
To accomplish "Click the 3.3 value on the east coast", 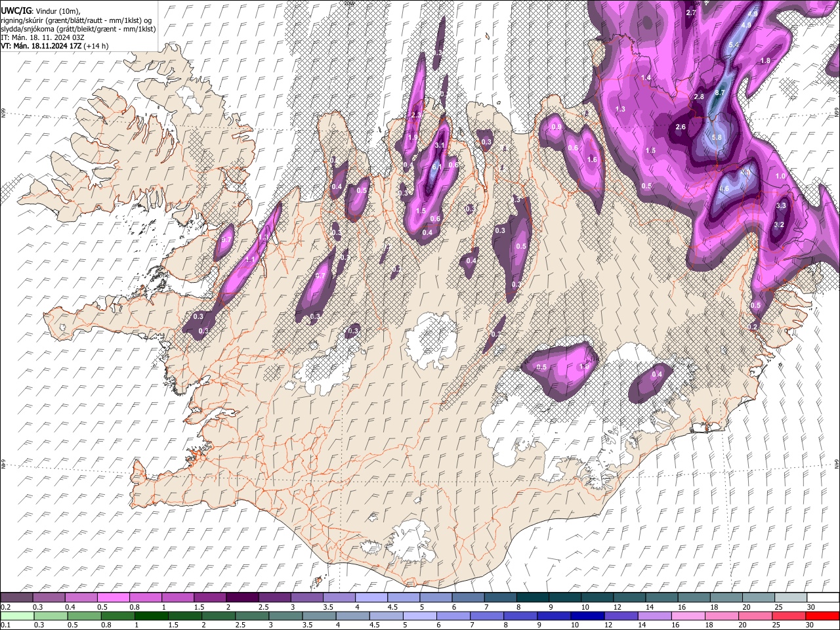I will pyautogui.click(x=780, y=206).
